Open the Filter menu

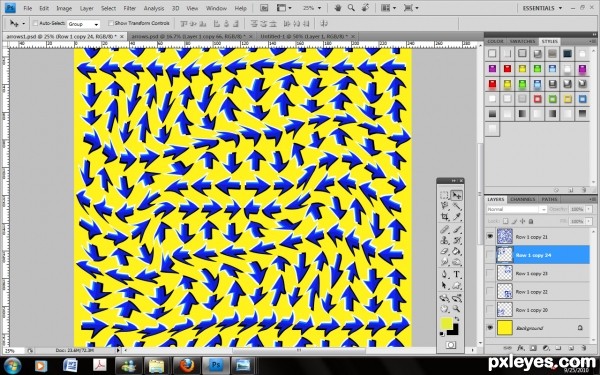tap(129, 8)
